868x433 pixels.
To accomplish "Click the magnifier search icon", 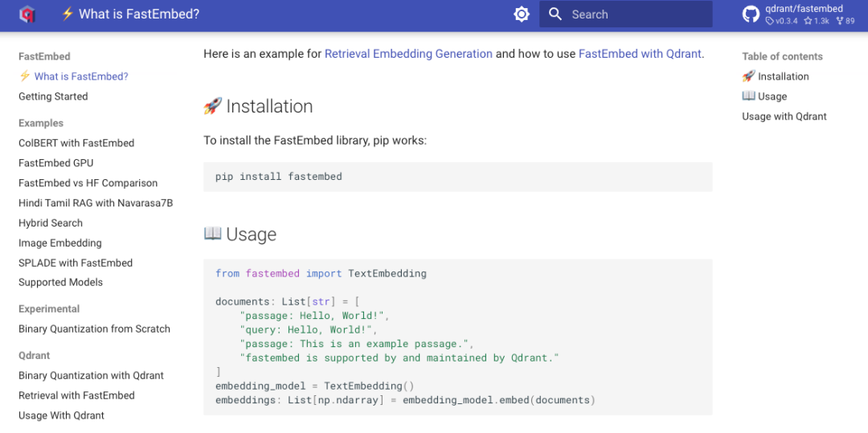I will click(555, 14).
